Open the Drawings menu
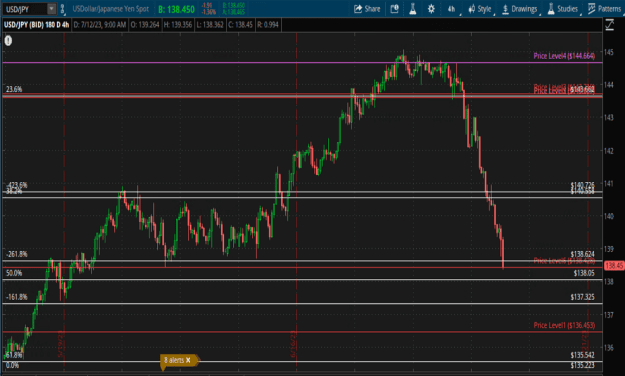The image size is (625, 376). tap(520, 9)
